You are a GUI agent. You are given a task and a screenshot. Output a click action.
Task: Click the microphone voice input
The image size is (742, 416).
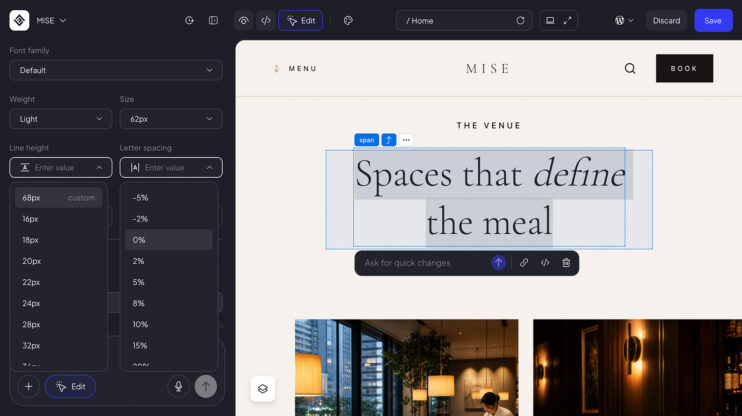coord(178,387)
